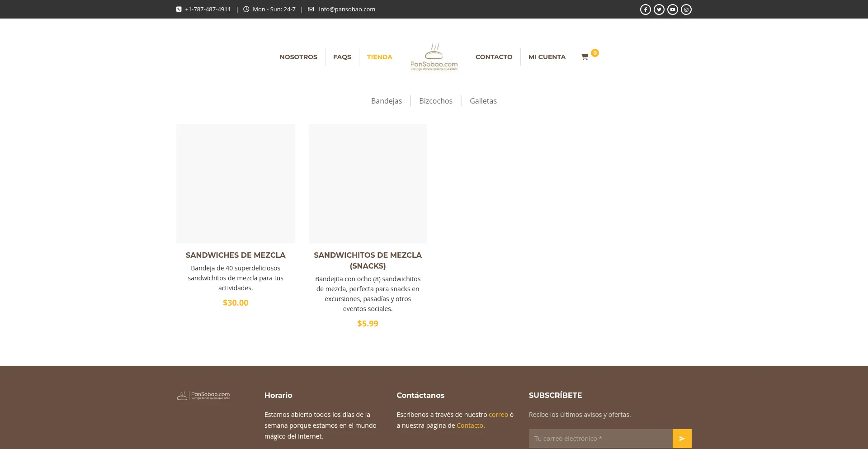Filter products by Bandejas category
The image size is (868, 449).
386,101
